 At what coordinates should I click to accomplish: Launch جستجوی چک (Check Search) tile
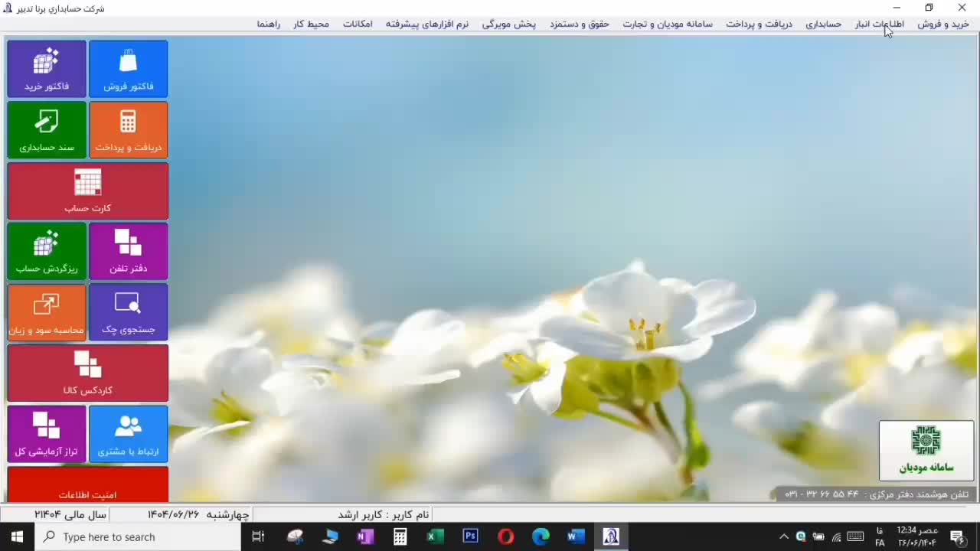pyautogui.click(x=128, y=311)
